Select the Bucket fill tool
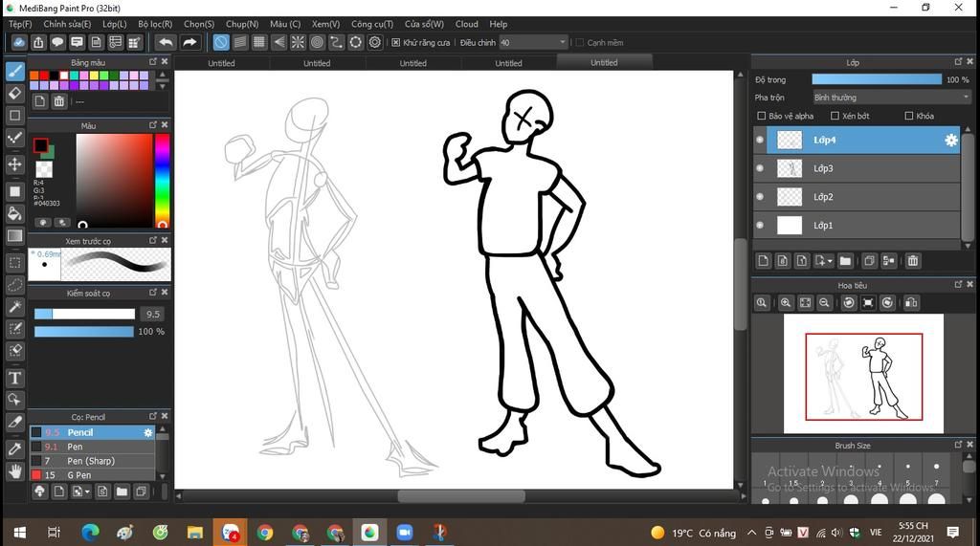This screenshot has height=546, width=980. click(15, 213)
